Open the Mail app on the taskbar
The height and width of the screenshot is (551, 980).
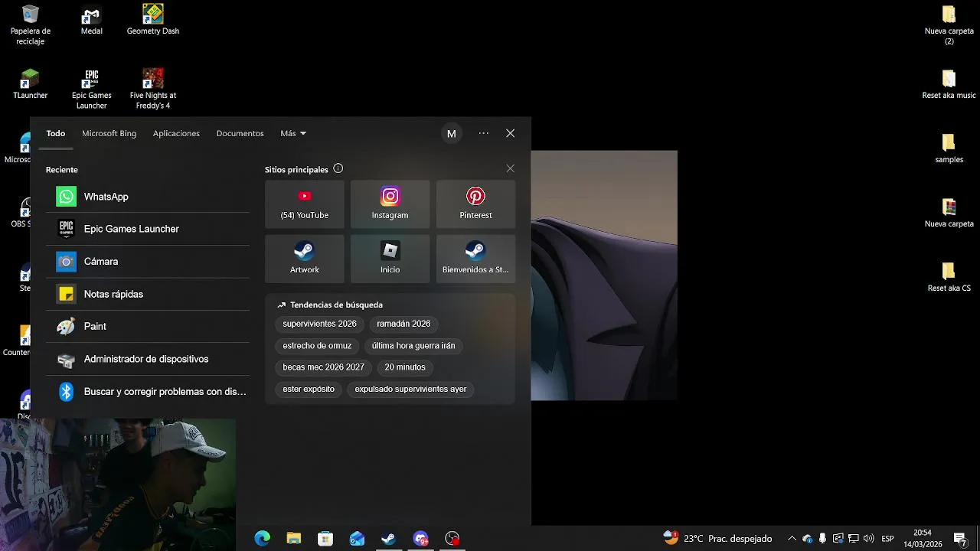click(x=357, y=539)
